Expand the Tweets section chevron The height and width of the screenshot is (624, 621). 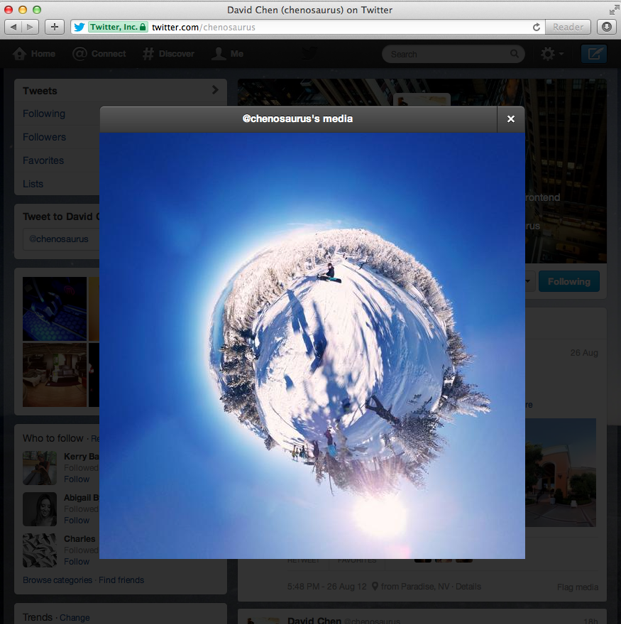pyautogui.click(x=215, y=90)
